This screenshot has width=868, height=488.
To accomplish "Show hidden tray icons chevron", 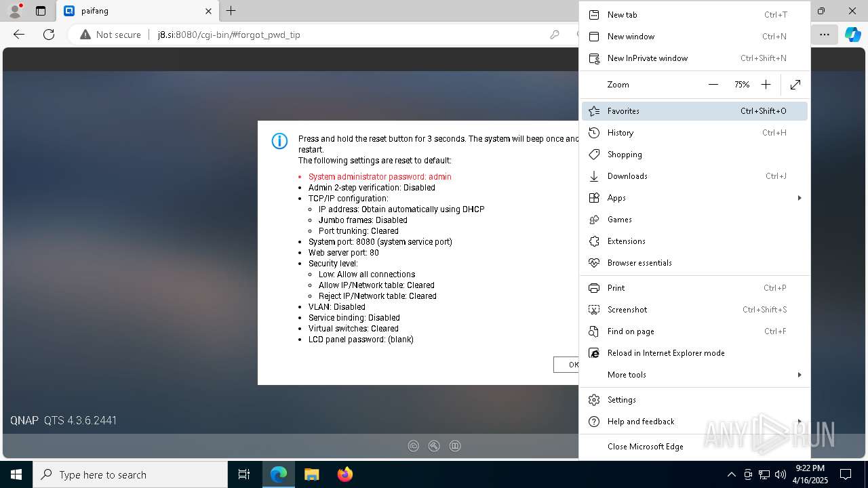I will pyautogui.click(x=731, y=474).
